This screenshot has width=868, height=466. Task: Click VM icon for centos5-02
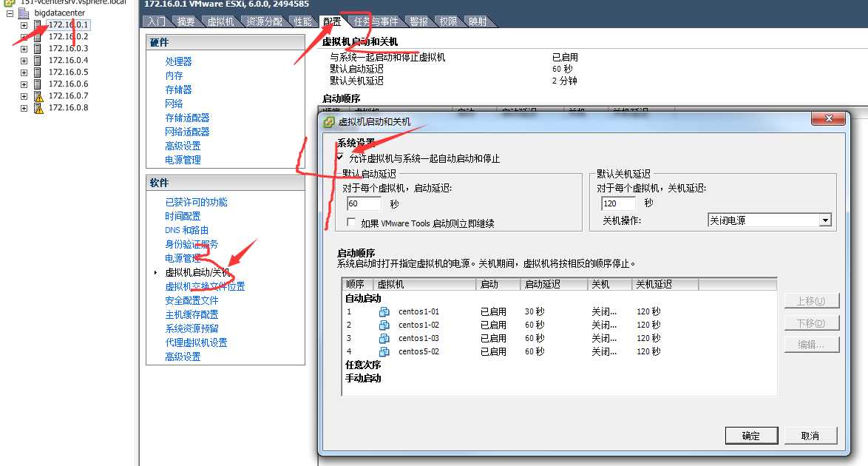pyautogui.click(x=384, y=352)
